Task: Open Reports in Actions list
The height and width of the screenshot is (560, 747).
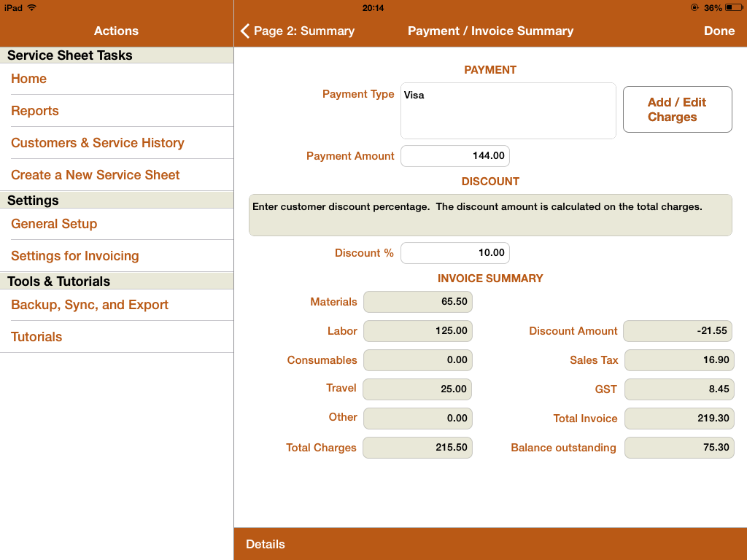Action: pos(35,111)
